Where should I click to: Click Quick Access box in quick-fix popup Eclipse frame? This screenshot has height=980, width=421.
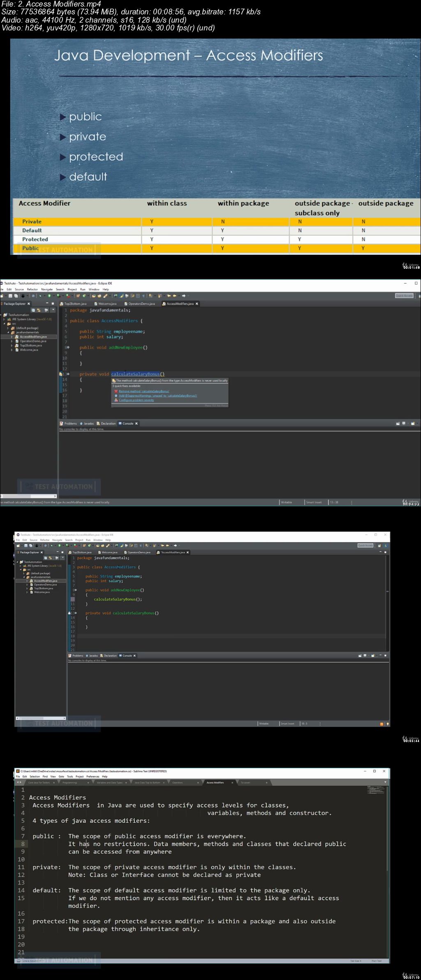point(404,296)
